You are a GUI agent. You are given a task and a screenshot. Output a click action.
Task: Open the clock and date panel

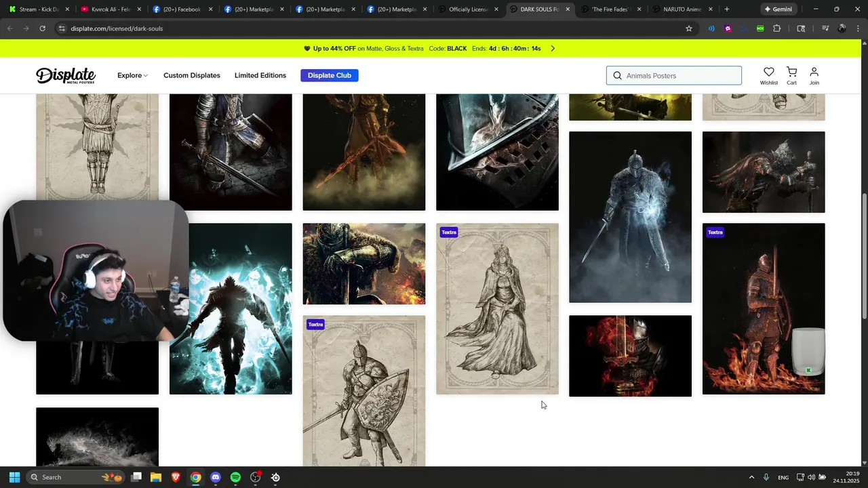[847, 477]
